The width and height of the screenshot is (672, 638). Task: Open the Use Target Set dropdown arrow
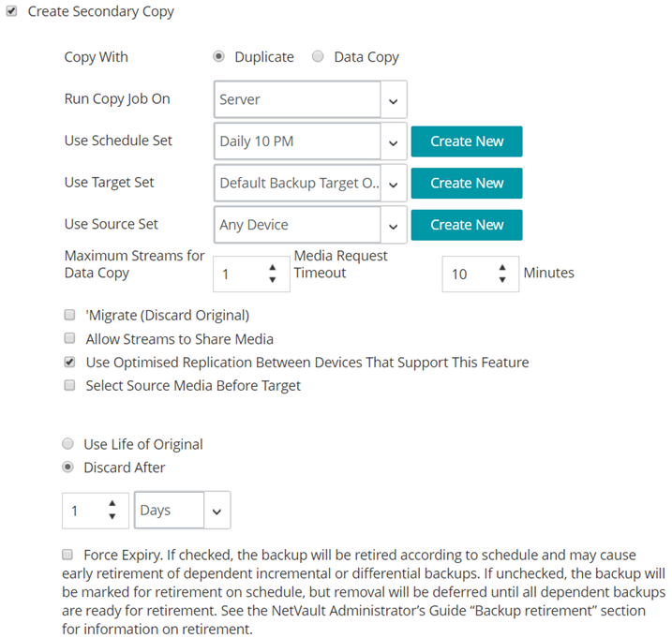point(394,183)
